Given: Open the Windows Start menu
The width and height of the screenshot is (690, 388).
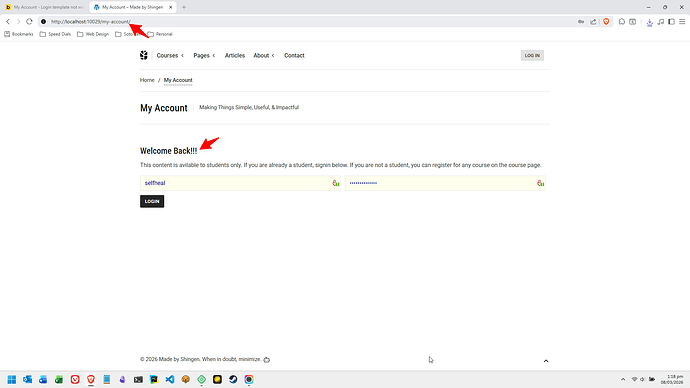Looking at the screenshot, I should 12,379.
